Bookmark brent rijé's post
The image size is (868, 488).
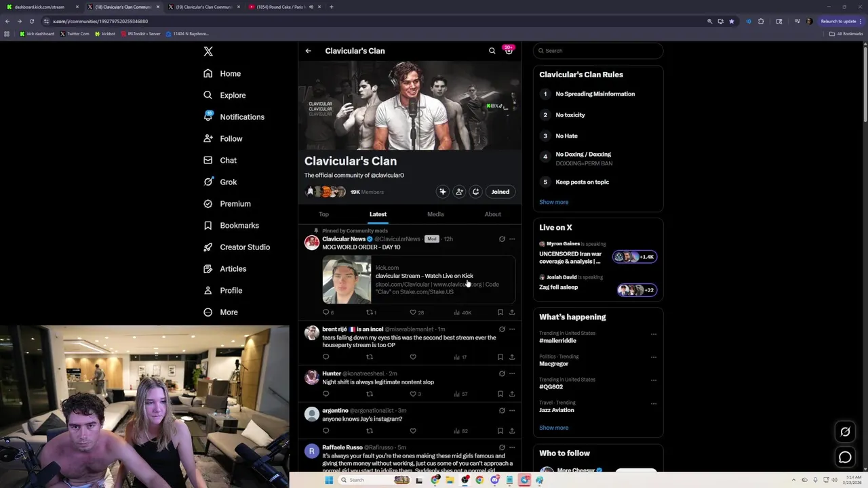tap(500, 357)
